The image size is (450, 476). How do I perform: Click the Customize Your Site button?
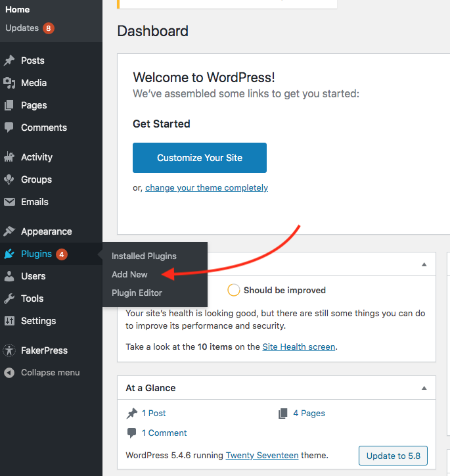(200, 158)
